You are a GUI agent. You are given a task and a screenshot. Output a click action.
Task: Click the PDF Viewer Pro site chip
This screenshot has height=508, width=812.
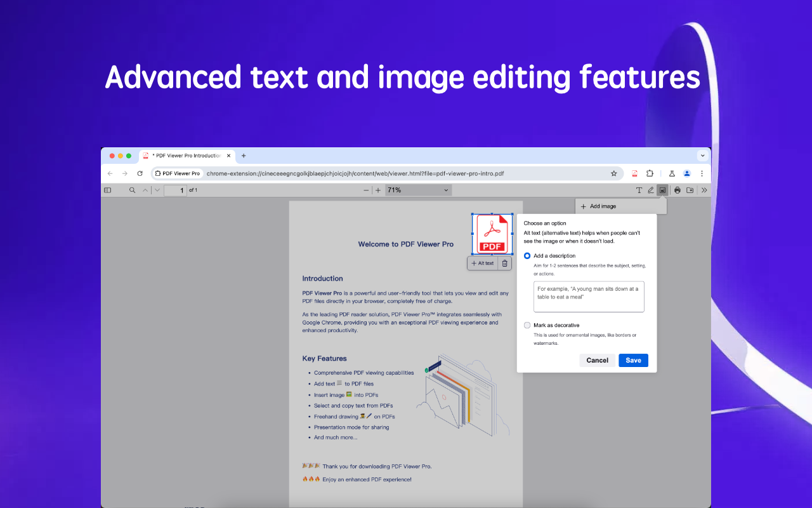(x=177, y=173)
